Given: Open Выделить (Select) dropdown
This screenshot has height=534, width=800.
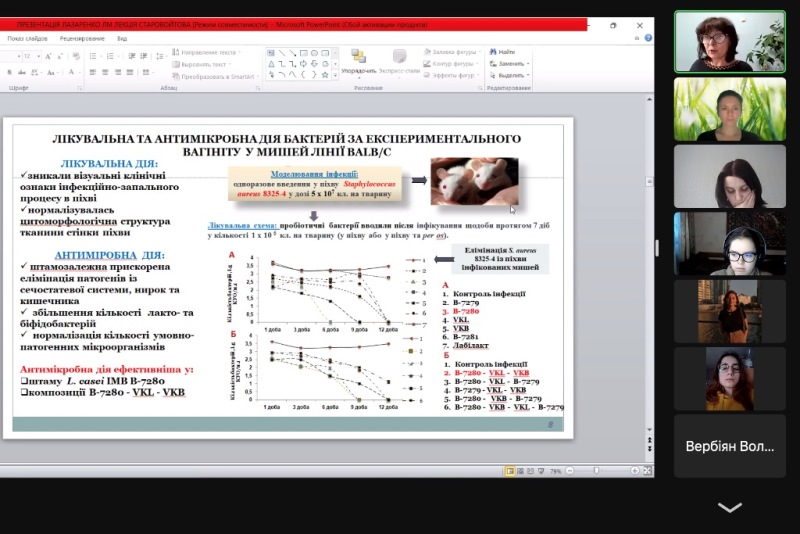Looking at the screenshot, I should pyautogui.click(x=512, y=75).
